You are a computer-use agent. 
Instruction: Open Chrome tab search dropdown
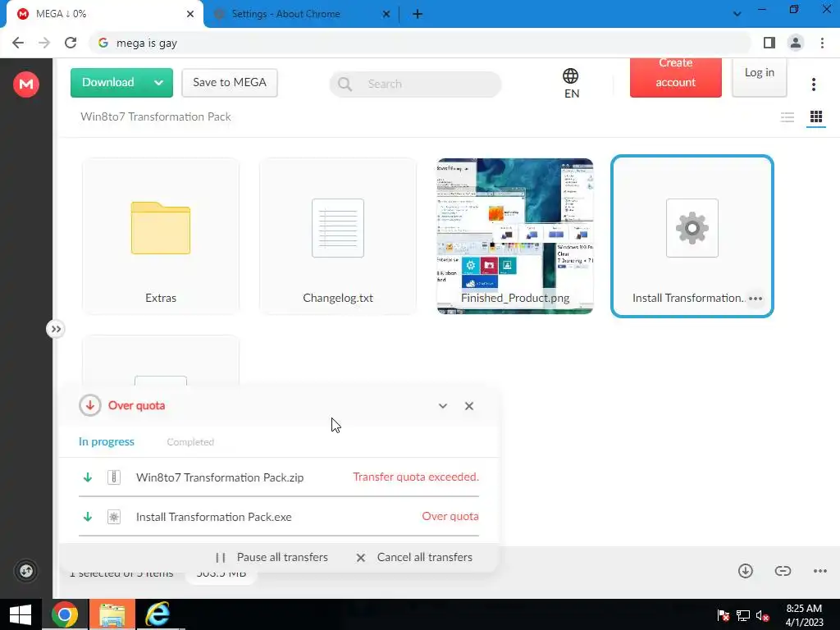pos(737,14)
